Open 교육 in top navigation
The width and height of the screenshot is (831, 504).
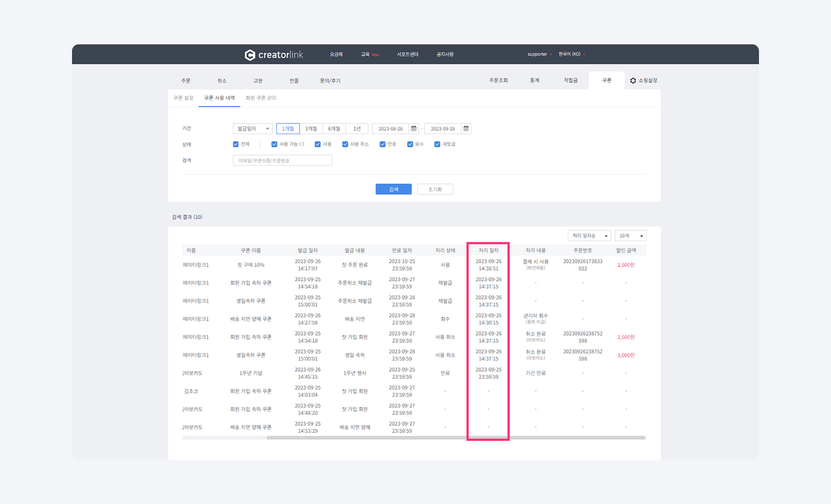[x=365, y=54]
